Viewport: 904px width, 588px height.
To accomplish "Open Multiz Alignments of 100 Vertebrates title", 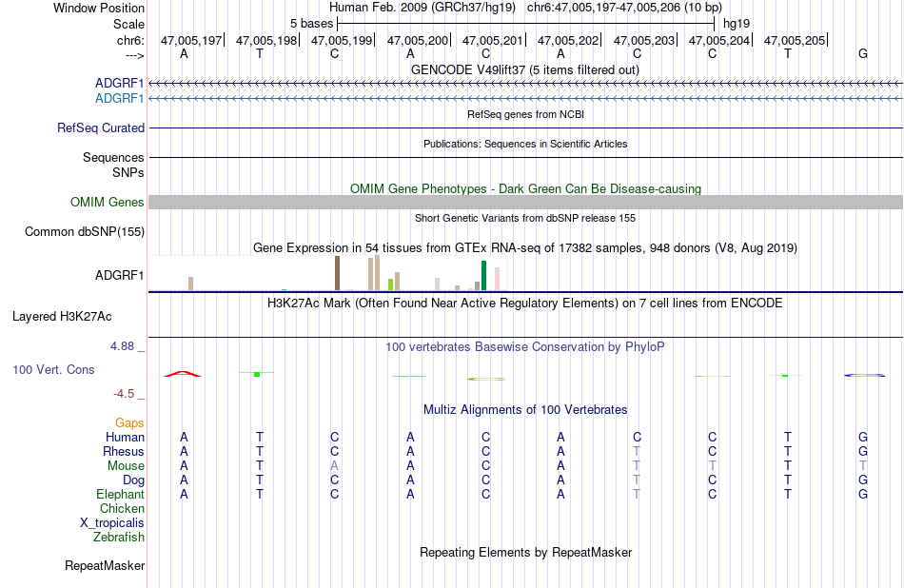I will point(525,409).
